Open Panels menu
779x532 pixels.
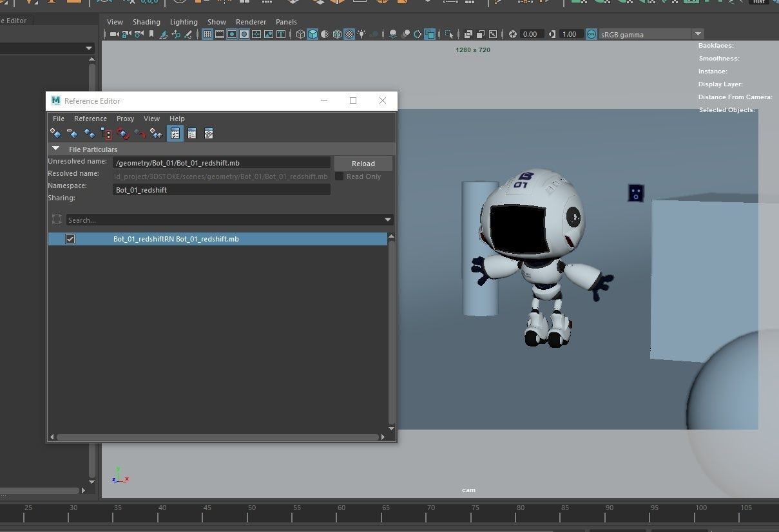click(x=286, y=22)
